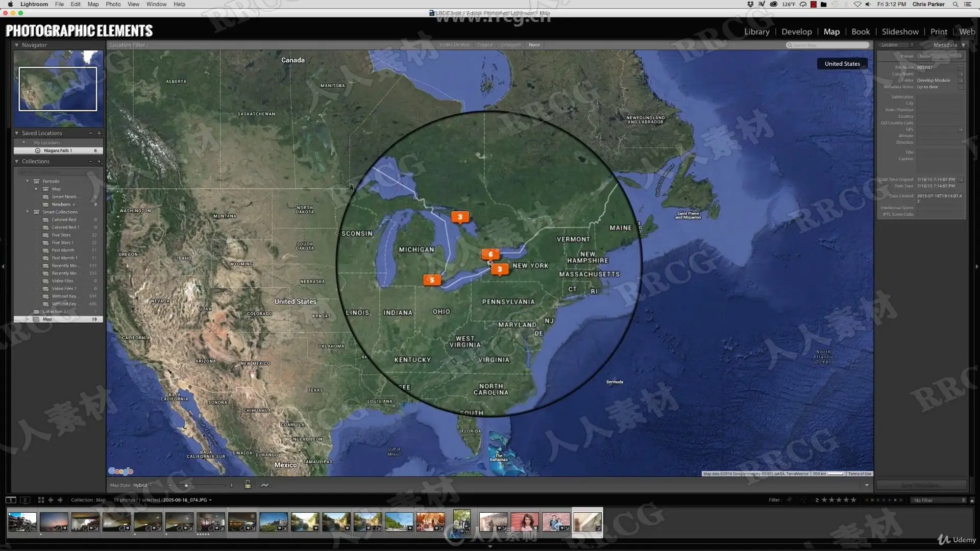Screen dimensions: 980x551
Task: Open the metadata Preset None dropdown
Action: point(940,56)
